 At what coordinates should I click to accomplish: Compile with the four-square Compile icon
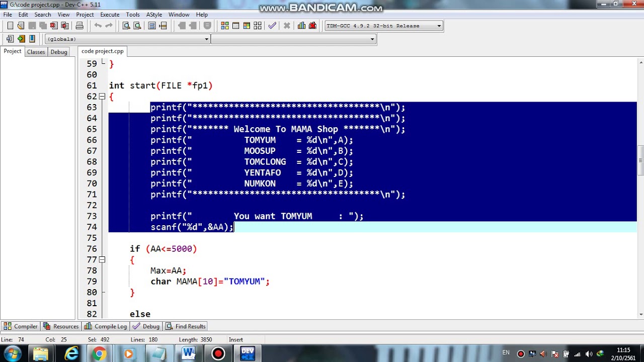click(x=225, y=26)
